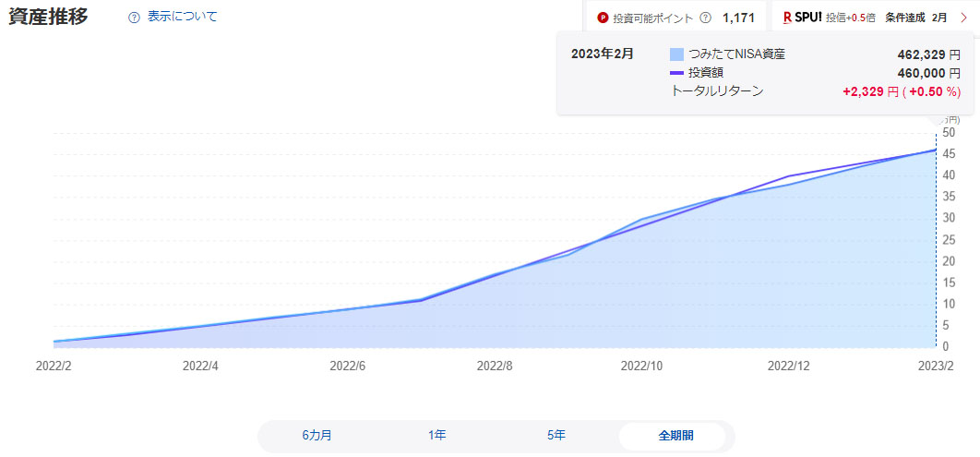Click the 2022/2 starting date label

[x=54, y=366]
